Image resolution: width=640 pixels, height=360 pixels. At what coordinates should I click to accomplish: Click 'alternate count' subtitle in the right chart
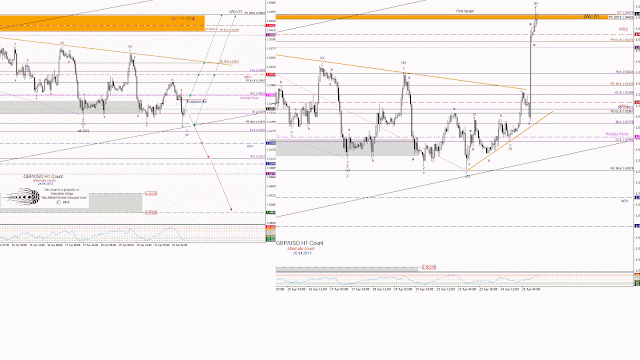pos(301,249)
